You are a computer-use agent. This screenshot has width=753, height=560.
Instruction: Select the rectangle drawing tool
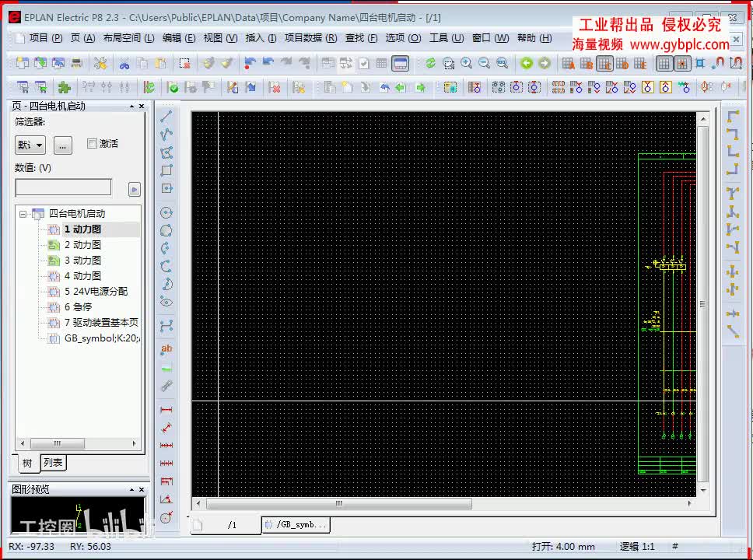pos(166,170)
